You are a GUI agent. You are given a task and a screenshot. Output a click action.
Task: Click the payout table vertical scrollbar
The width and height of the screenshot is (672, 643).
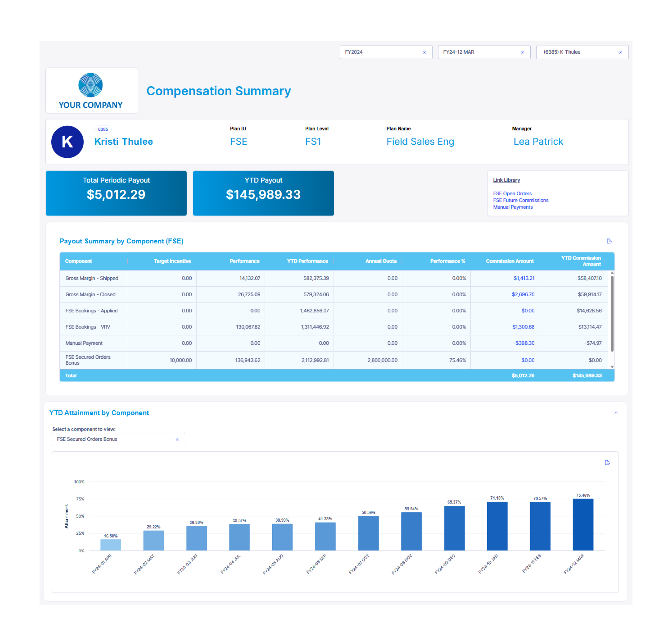coord(612,314)
